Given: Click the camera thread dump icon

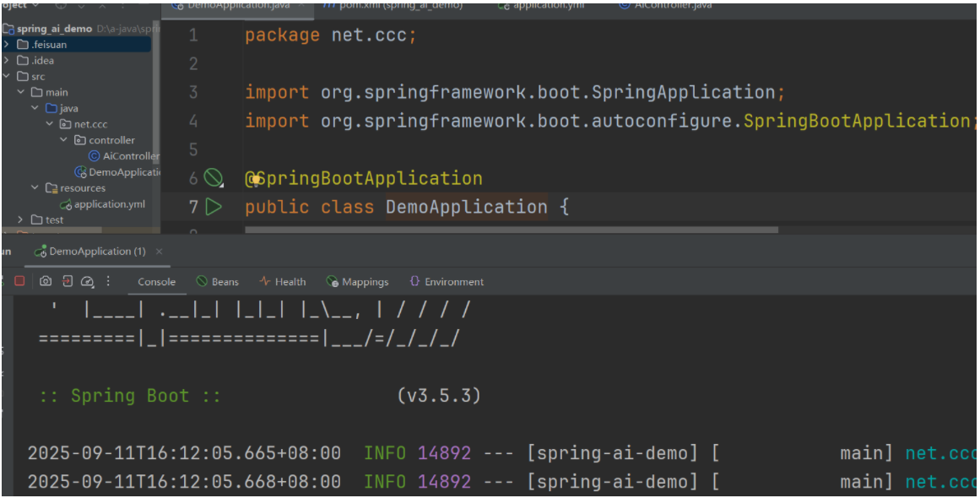Looking at the screenshot, I should pos(46,281).
